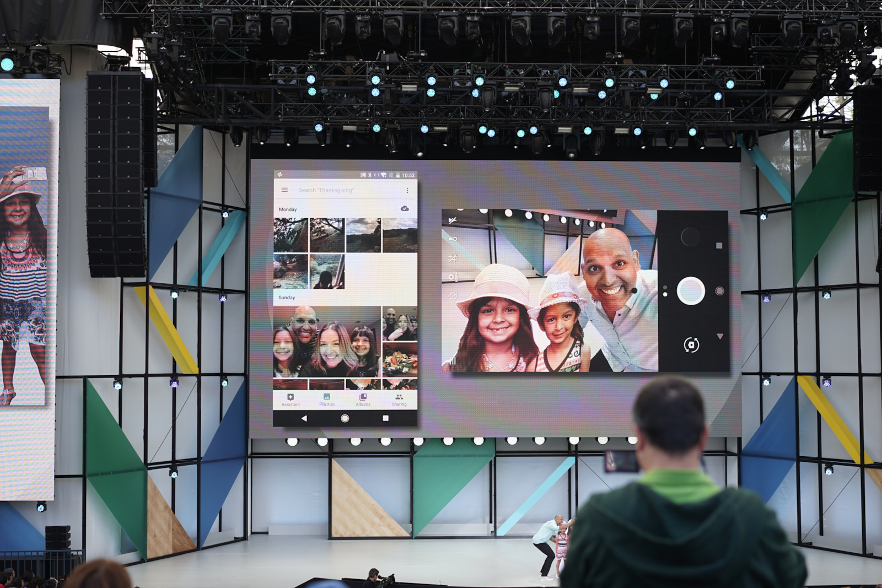This screenshot has height=588, width=882.
Task: Open first Monday photo of tree branches
Action: pyautogui.click(x=291, y=235)
